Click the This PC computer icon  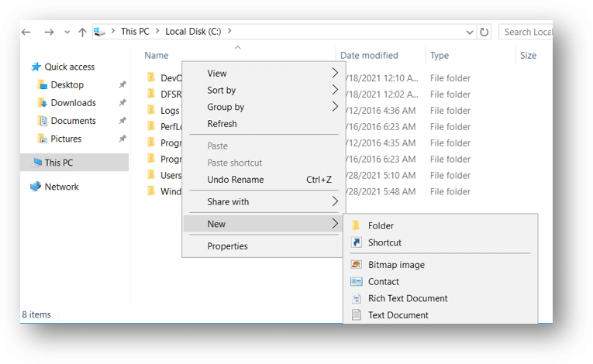pos(37,163)
